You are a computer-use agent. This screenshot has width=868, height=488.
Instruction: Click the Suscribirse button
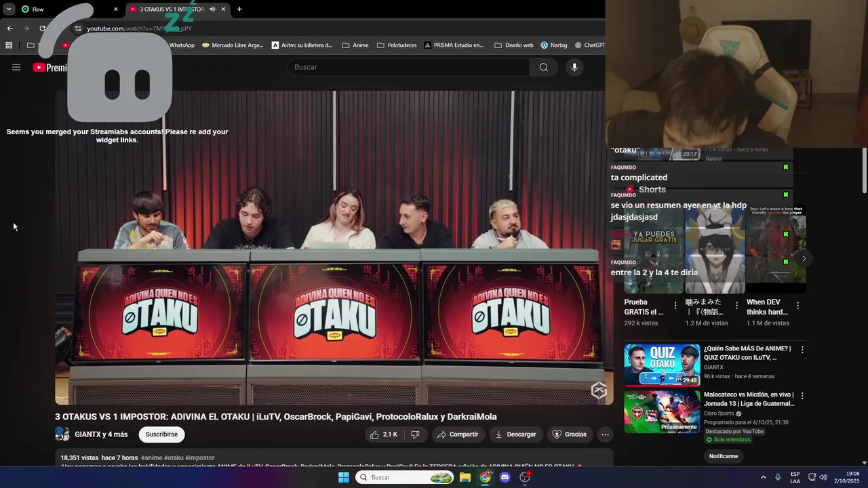click(161, 434)
